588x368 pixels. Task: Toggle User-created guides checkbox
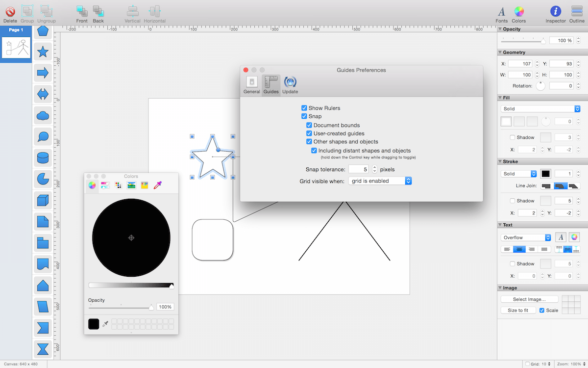(x=309, y=133)
